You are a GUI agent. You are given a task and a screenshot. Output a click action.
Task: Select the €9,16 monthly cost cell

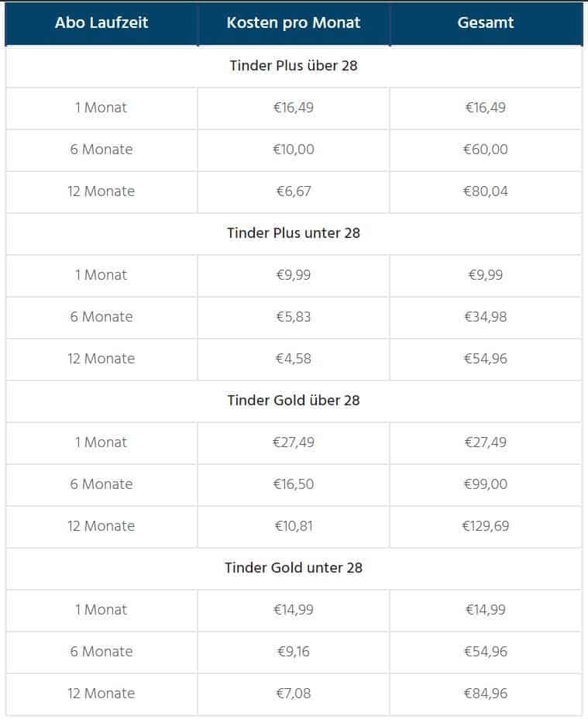pos(294,652)
